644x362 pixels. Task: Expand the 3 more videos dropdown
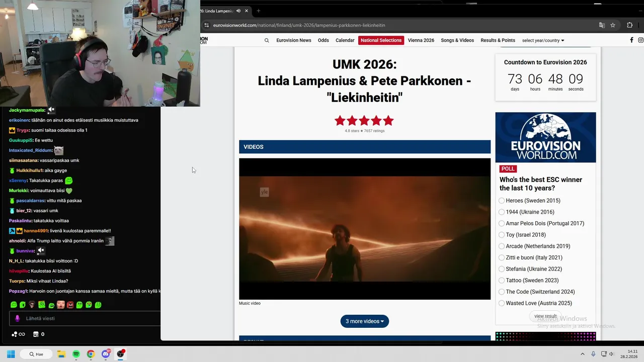tap(365, 321)
